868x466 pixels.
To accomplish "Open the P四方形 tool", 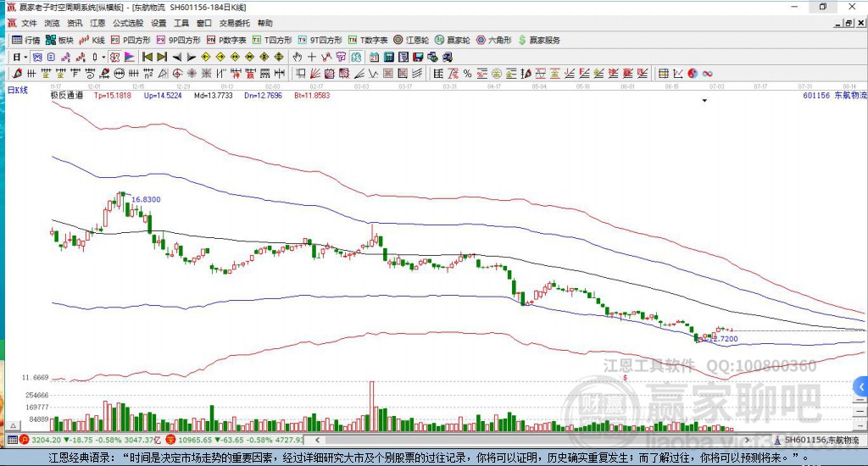I will point(131,40).
